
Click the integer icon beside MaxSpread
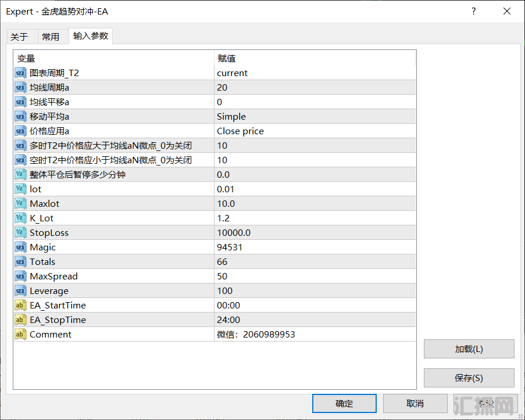[20, 276]
